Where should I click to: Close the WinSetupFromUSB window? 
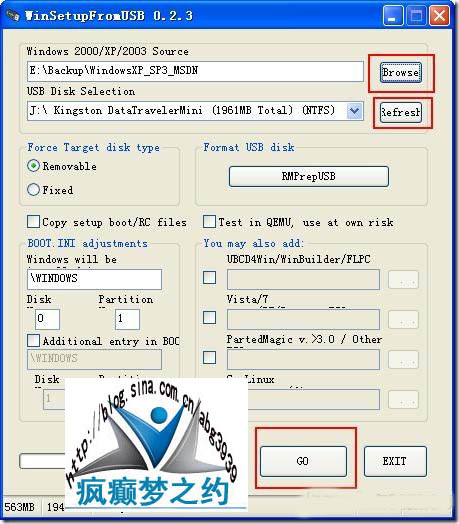(439, 15)
